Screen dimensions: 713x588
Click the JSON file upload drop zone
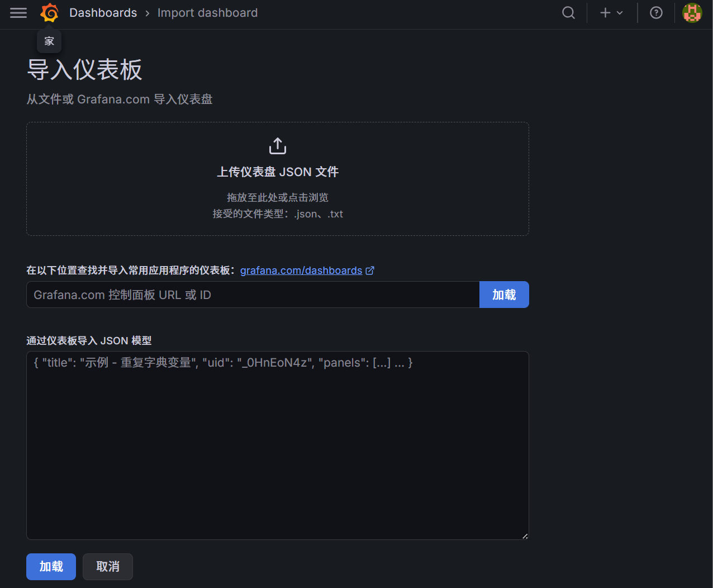pyautogui.click(x=278, y=179)
